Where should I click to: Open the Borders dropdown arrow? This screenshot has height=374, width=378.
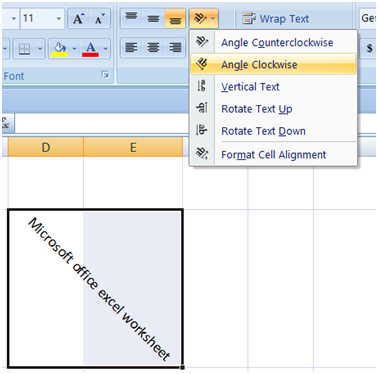pyautogui.click(x=40, y=49)
